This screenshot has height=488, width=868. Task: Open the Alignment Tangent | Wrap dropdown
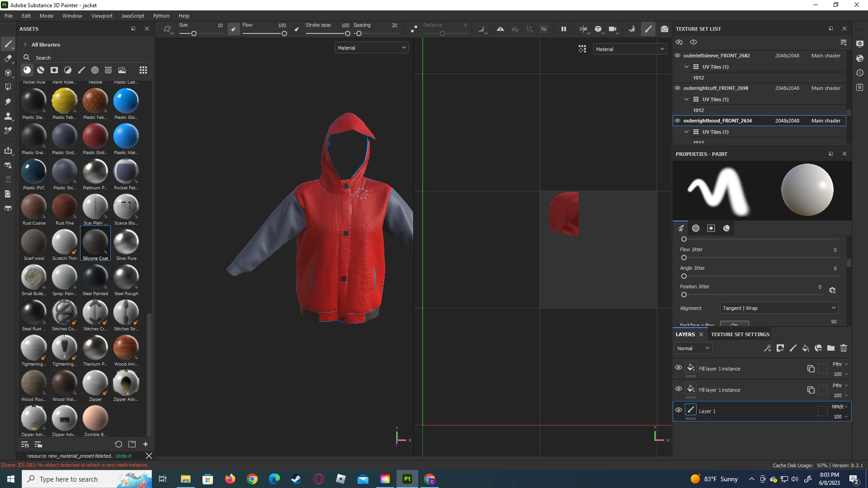779,308
